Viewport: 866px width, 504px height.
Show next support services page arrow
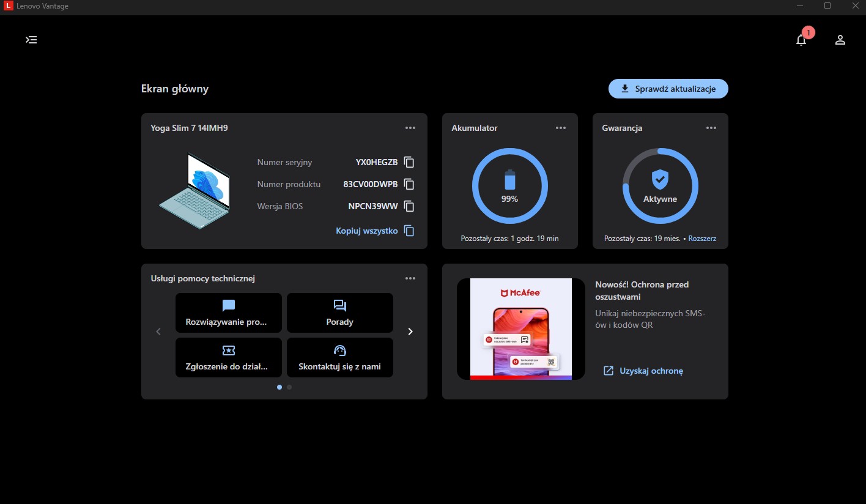pos(410,332)
